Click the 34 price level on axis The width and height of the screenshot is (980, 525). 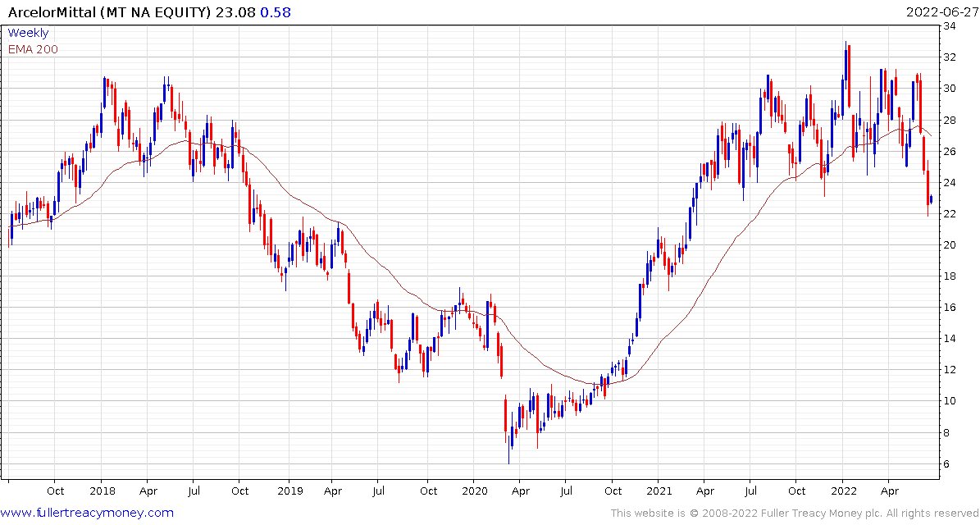tap(950, 25)
